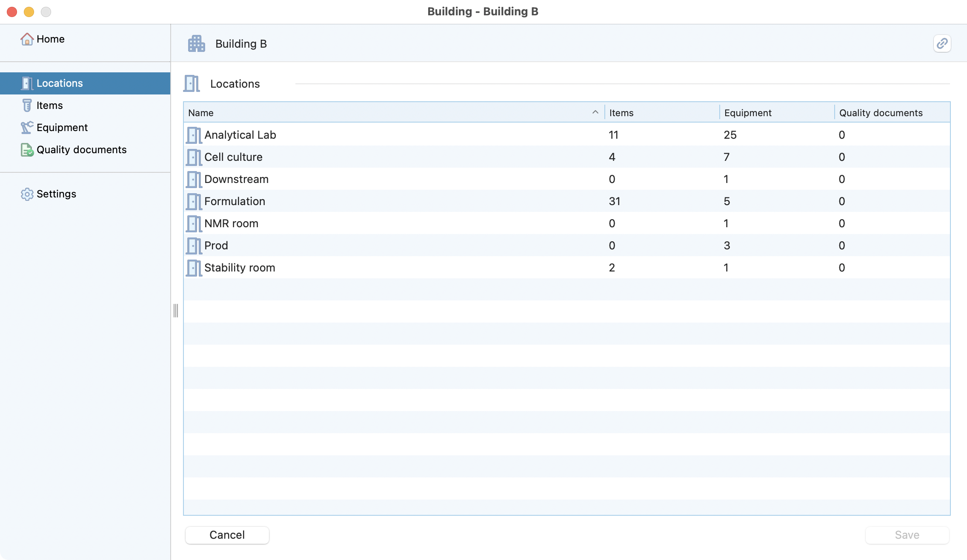This screenshot has height=560, width=967.
Task: Open Settings in the sidebar
Action: pyautogui.click(x=85, y=194)
